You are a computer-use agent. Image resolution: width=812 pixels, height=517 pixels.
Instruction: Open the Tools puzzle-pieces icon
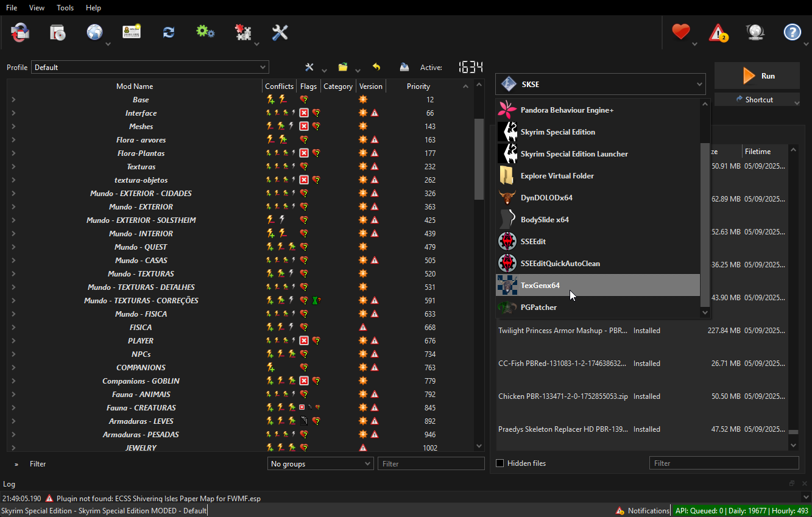tap(243, 32)
